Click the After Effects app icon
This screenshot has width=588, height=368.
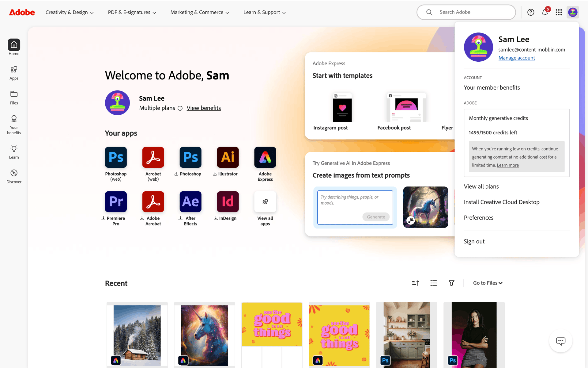coord(190,202)
